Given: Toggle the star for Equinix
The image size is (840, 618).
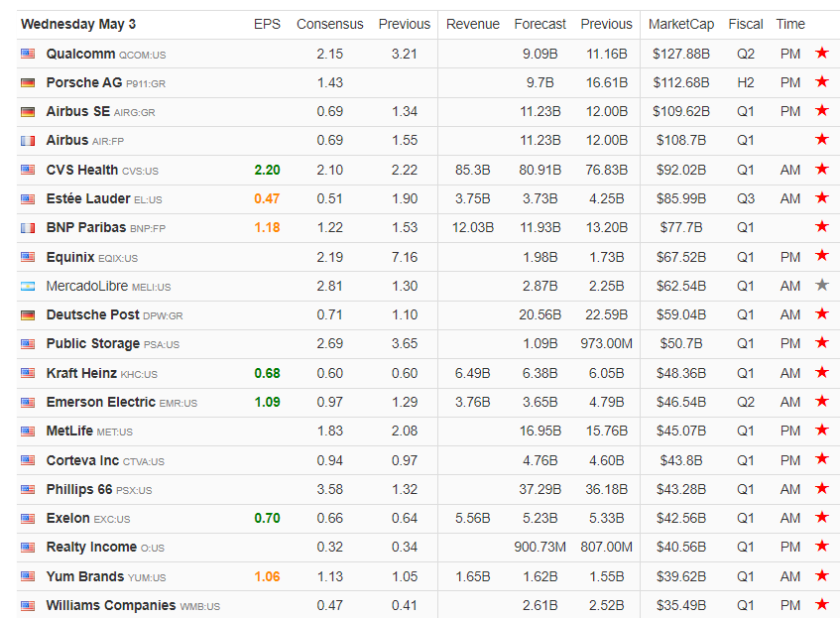Looking at the screenshot, I should coord(822,256).
